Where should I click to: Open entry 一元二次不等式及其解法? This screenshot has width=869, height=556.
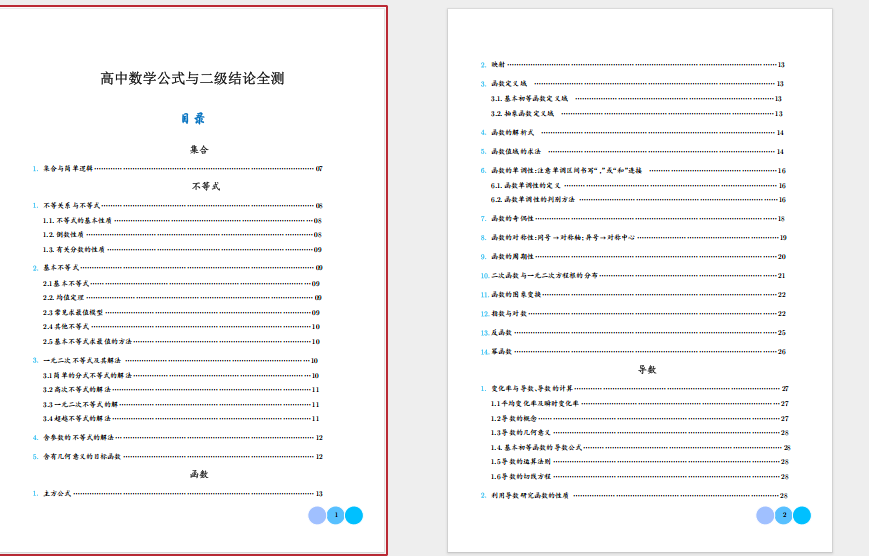[x=175, y=360]
